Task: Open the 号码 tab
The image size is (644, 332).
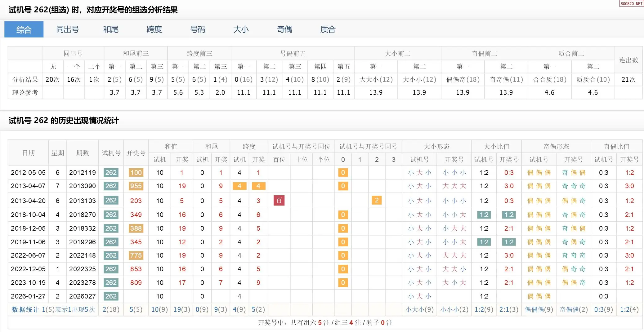Action: [198, 29]
